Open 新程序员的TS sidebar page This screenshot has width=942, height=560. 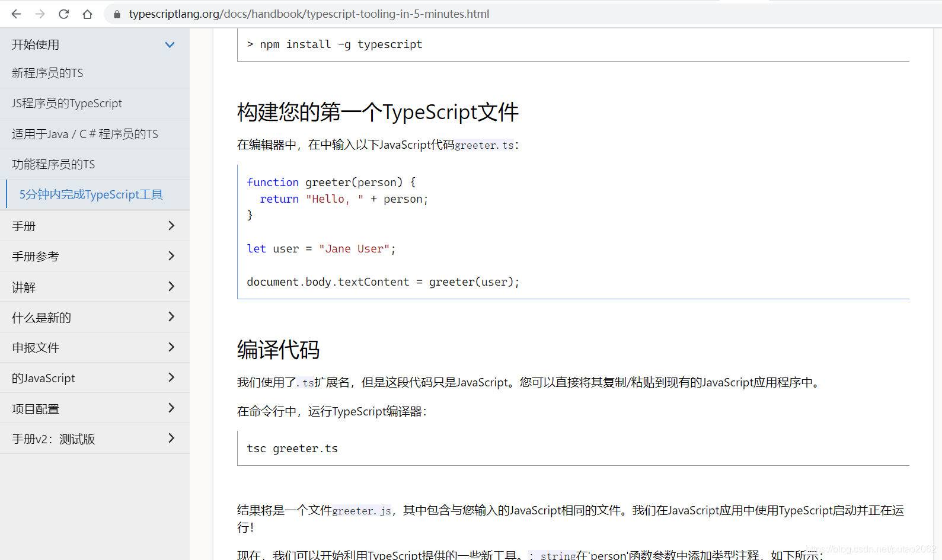(x=47, y=73)
